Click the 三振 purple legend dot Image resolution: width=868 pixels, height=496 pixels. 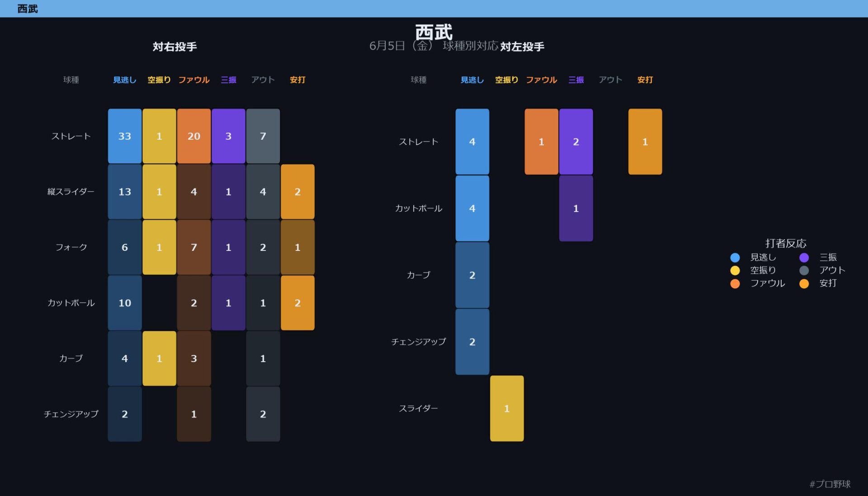click(x=804, y=257)
